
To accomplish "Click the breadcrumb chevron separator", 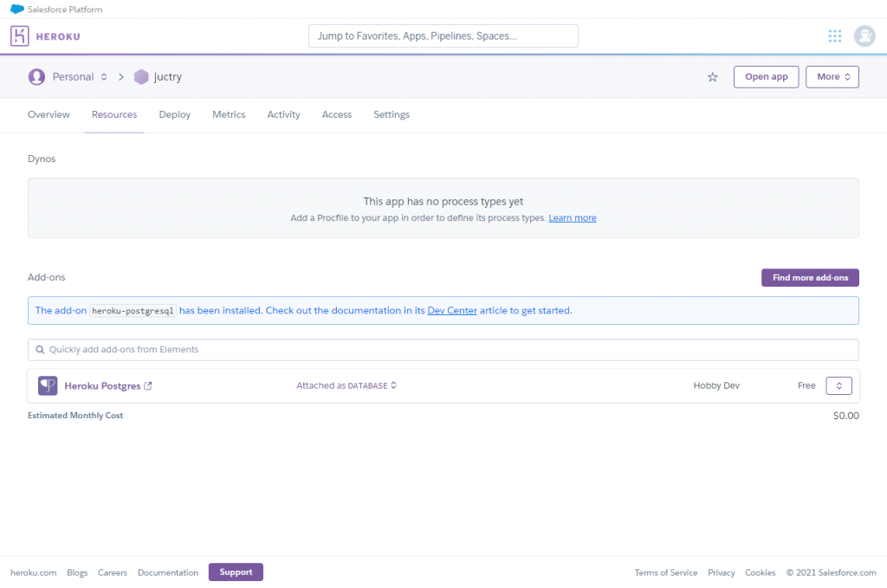I will click(x=121, y=77).
